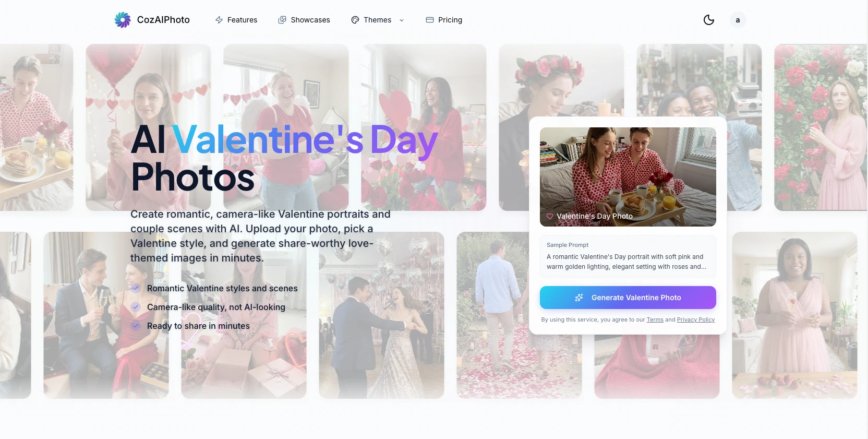Click the CozAIPhoto flower logo icon
The height and width of the screenshot is (439, 868).
[x=123, y=20]
